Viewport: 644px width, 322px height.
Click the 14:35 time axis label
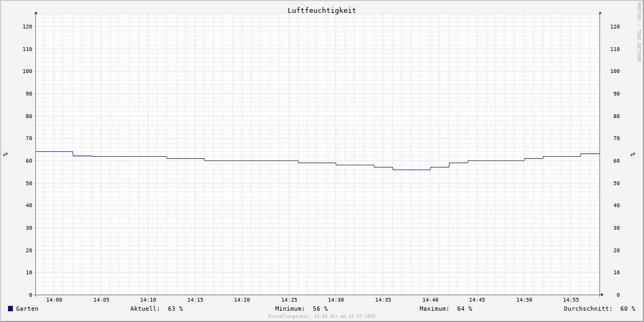click(x=383, y=300)
